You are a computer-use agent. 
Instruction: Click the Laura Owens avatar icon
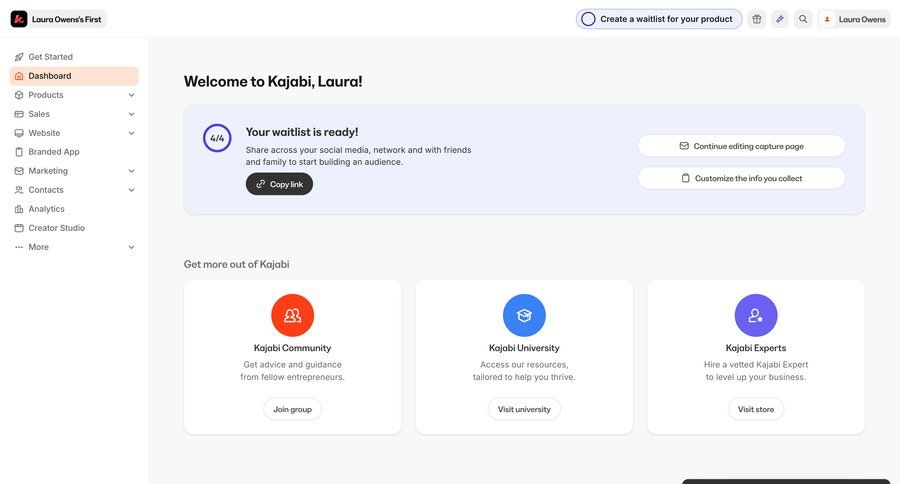tap(827, 19)
